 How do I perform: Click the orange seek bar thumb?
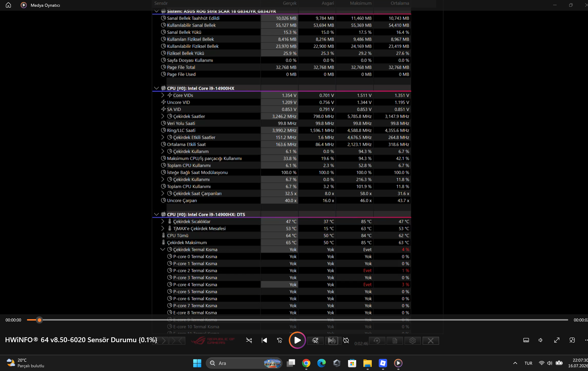39,320
